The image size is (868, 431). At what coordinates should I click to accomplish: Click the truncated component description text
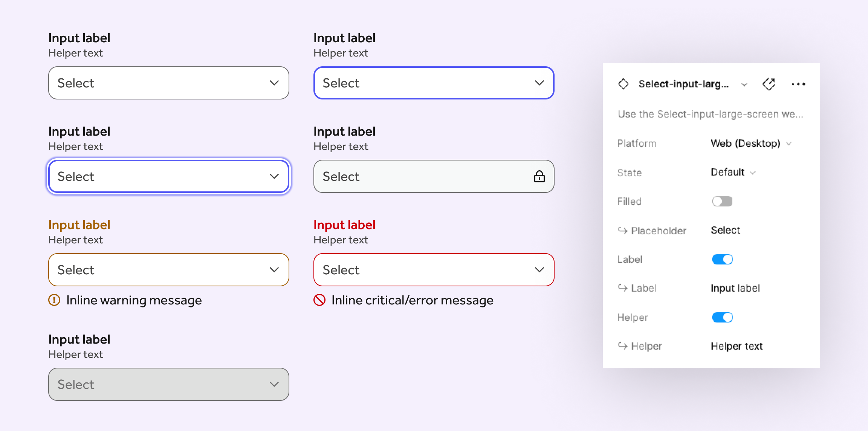pyautogui.click(x=710, y=114)
